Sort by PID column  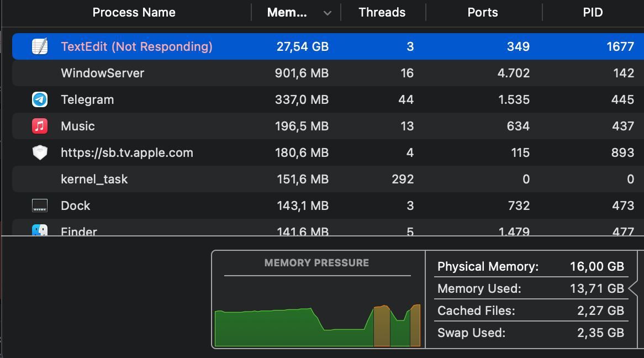click(x=593, y=12)
